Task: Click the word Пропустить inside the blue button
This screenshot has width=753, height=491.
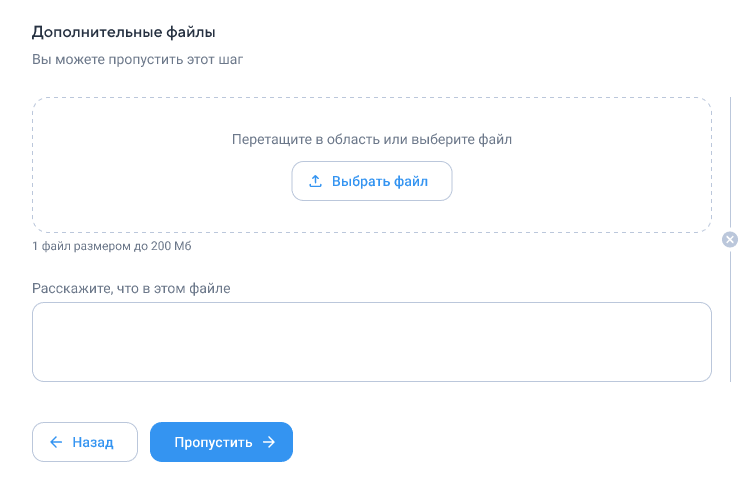Action: [x=213, y=442]
